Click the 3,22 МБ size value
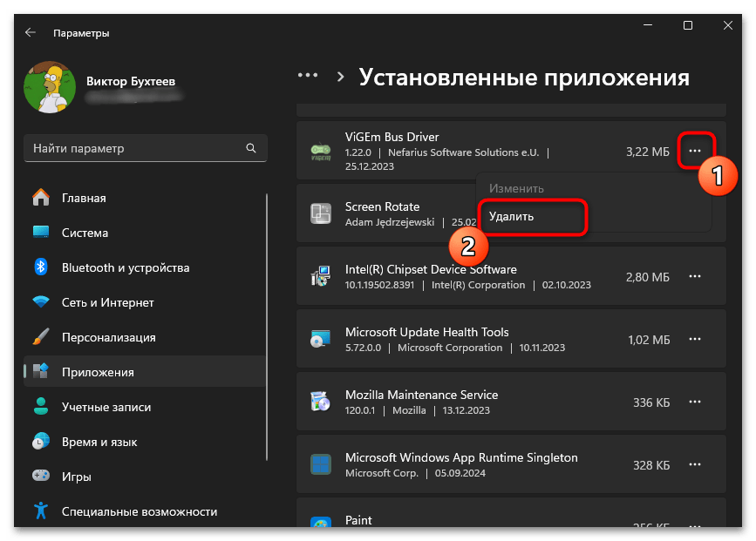 (648, 152)
